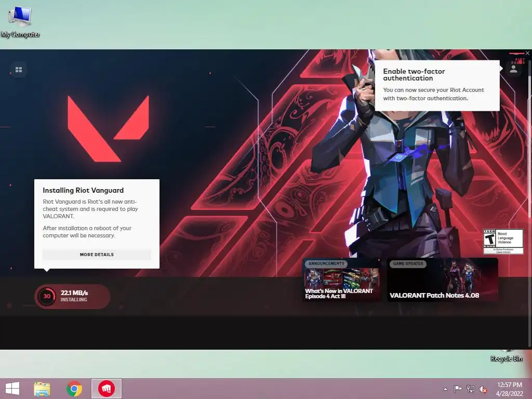532x399 pixels.
Task: Click two-factor text about securing Riot Account
Action: tap(433, 94)
